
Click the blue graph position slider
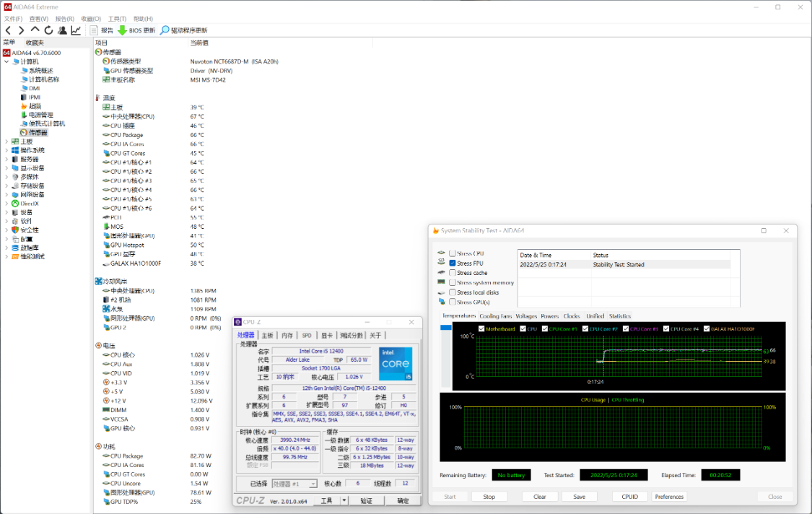(445, 328)
